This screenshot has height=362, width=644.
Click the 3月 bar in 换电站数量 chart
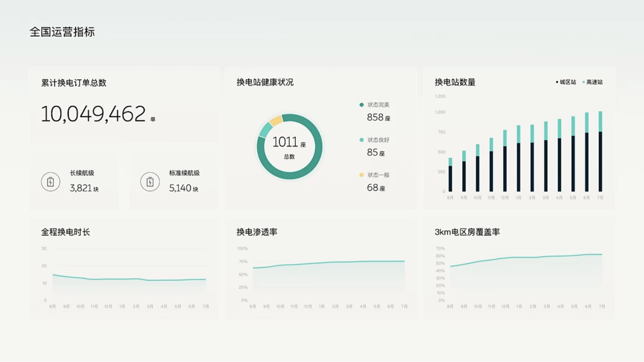[546, 157]
